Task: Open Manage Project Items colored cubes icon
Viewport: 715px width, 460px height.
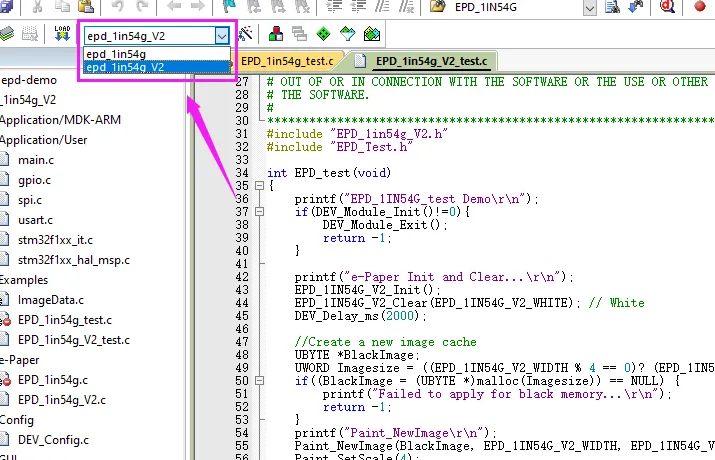Action: (275, 34)
